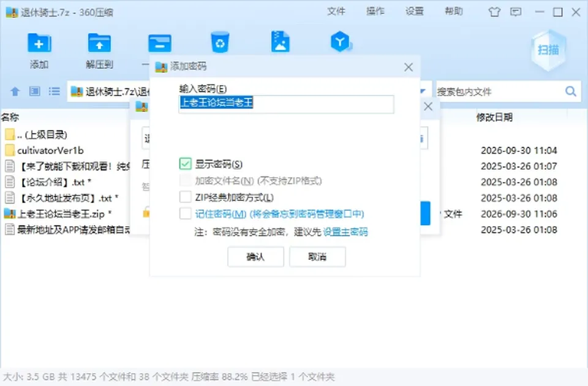The height and width of the screenshot is (386, 588).
Task: Click the 输入密码 text field
Action: (286, 104)
